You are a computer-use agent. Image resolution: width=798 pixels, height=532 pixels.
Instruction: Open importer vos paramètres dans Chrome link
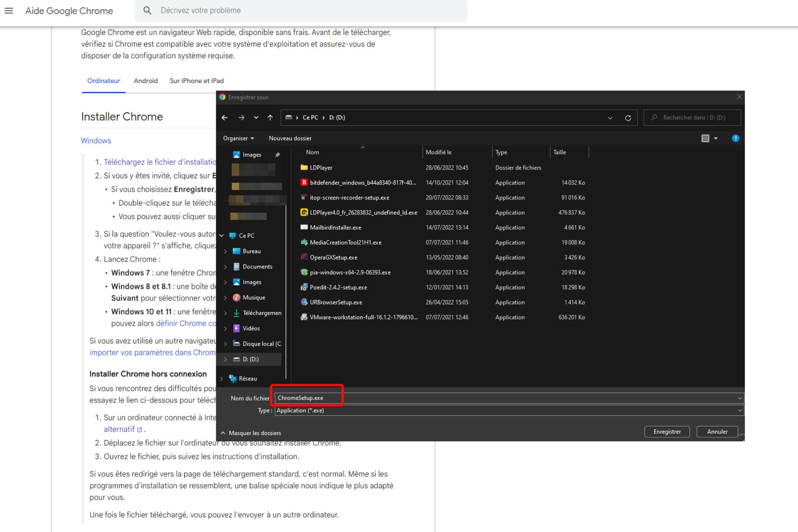click(153, 352)
